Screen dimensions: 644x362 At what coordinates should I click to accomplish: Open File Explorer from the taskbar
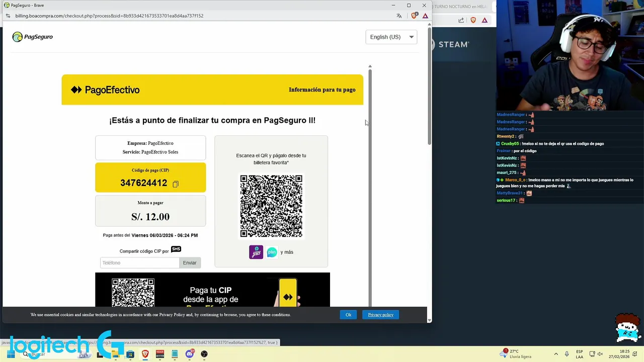(115, 354)
